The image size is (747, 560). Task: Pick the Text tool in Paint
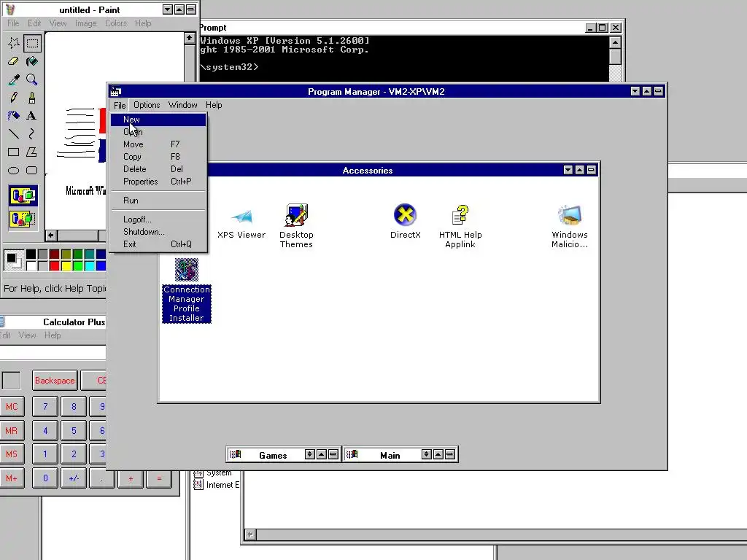[32, 116]
